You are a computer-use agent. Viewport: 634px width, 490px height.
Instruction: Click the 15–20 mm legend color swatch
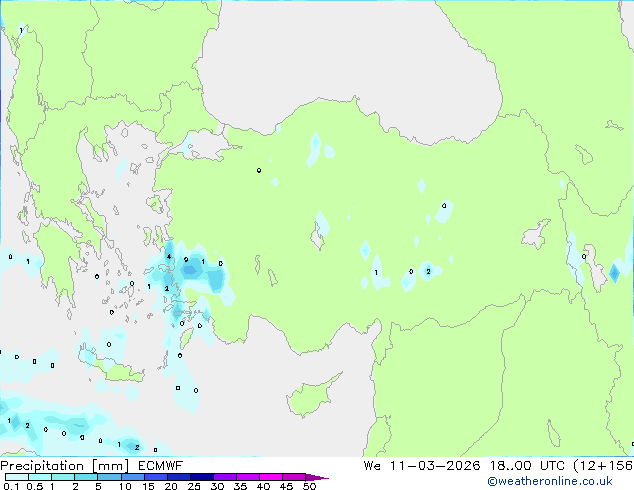(x=155, y=477)
